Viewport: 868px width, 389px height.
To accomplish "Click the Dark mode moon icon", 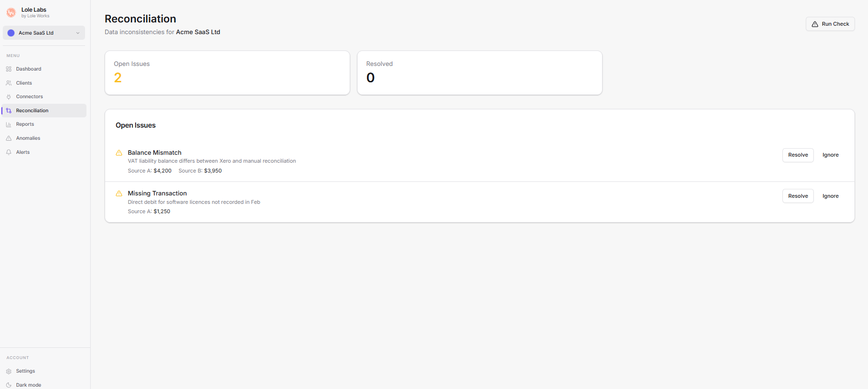I will point(9,385).
